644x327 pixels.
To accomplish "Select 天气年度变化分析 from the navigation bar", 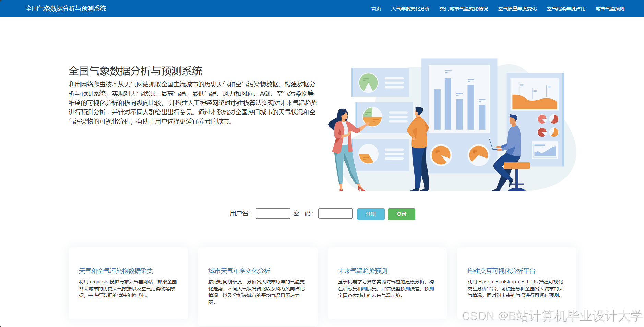I will coord(411,9).
